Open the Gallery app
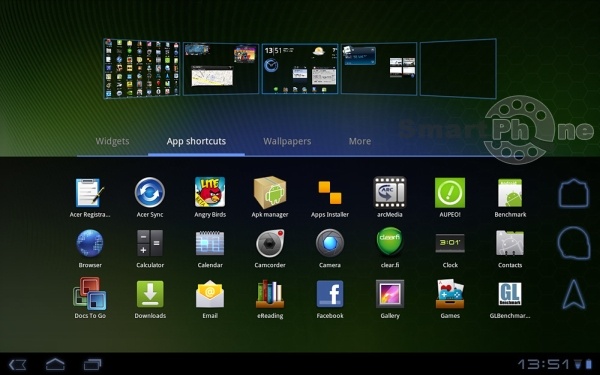The width and height of the screenshot is (600, 375). click(390, 294)
